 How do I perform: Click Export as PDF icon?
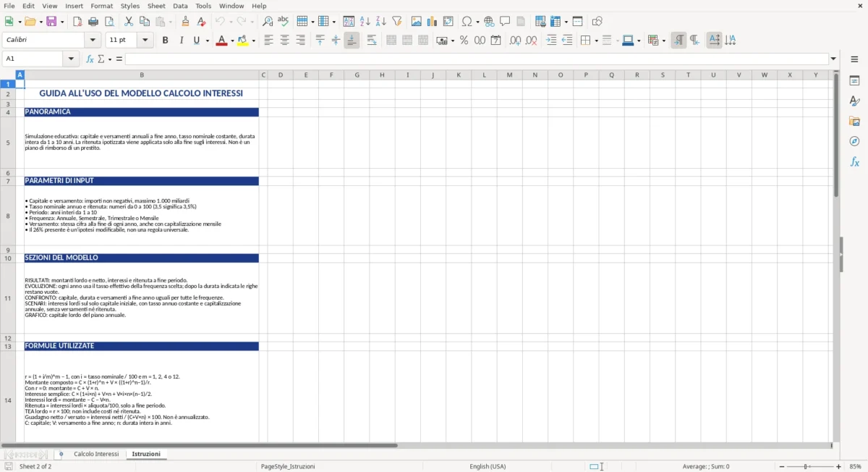[x=77, y=22]
